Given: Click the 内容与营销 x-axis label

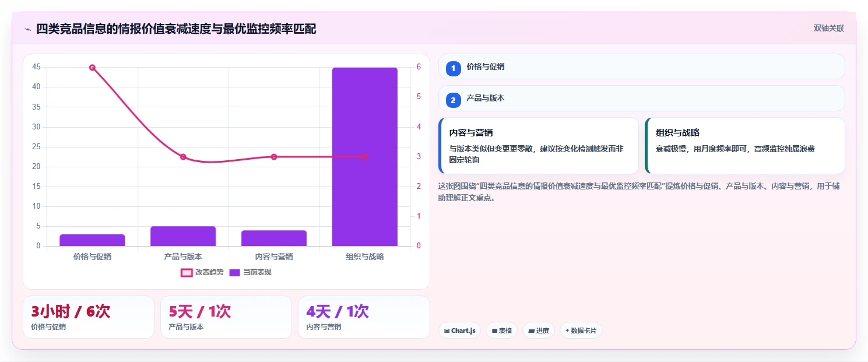Looking at the screenshot, I should (274, 256).
